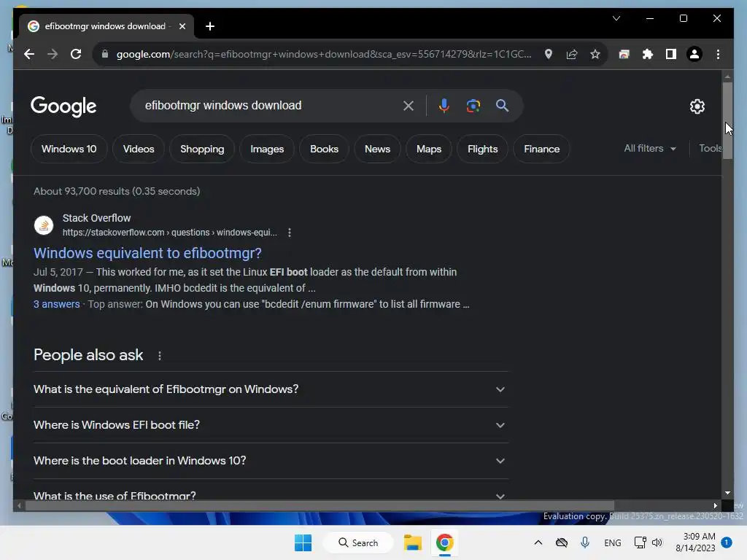Click the vertical scrollbar thumb
The width and height of the screenshot is (747, 560).
[727, 120]
